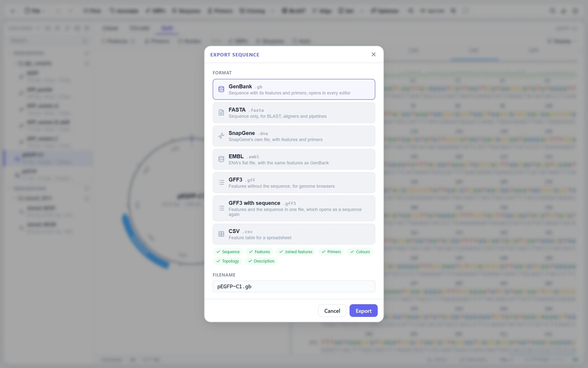The height and width of the screenshot is (368, 588).
Task: Choose the FASTA .fasta format
Action: tap(294, 113)
